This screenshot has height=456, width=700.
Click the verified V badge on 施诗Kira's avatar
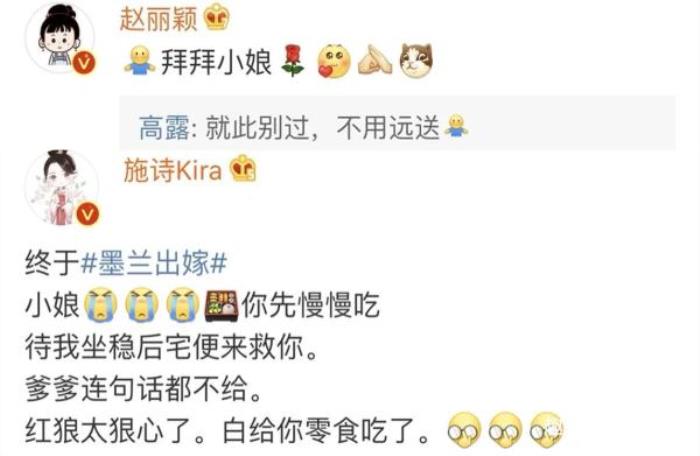(x=88, y=214)
